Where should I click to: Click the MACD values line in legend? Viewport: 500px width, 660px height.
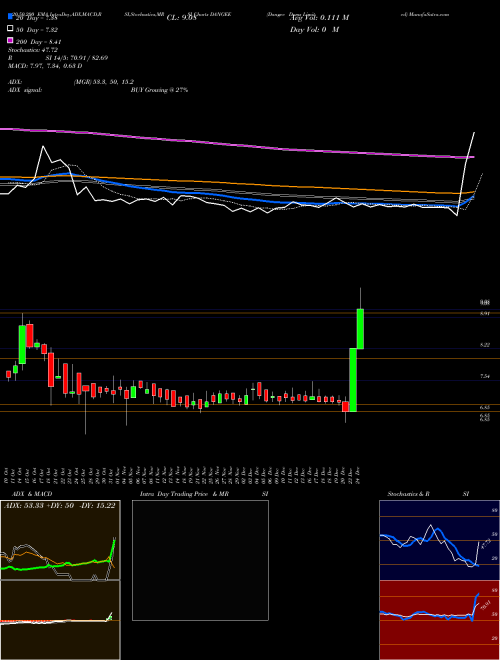click(45, 66)
